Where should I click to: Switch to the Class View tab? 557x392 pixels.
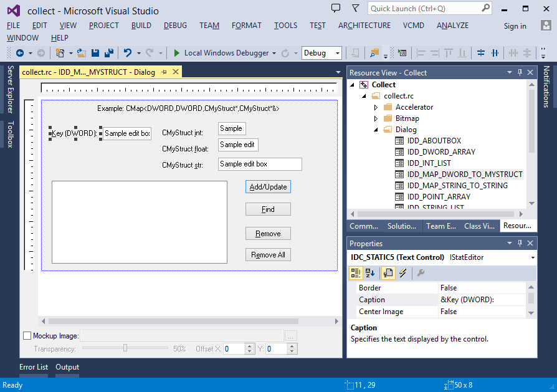click(x=478, y=226)
